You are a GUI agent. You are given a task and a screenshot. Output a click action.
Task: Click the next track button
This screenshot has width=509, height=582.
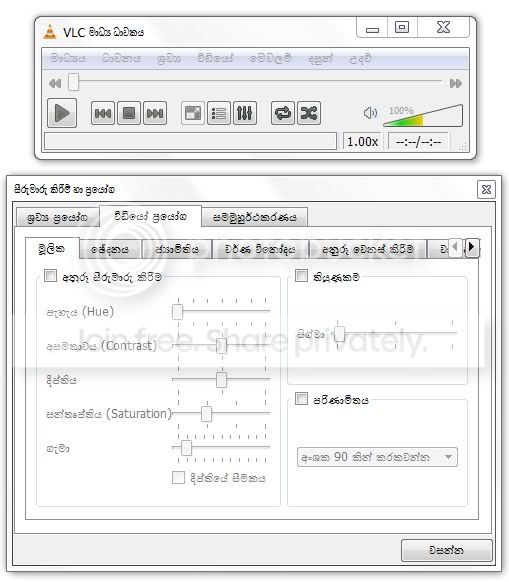click(x=155, y=113)
